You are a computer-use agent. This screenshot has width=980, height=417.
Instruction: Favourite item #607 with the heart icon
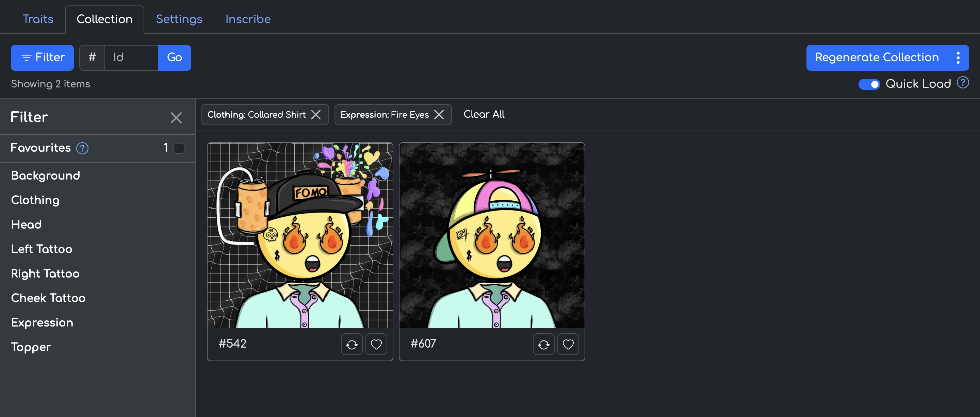[x=568, y=345]
